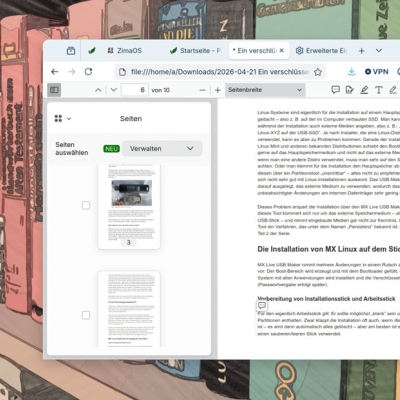This screenshot has width=400, height=400.
Task: Switch to the Startseite tab
Action: [x=195, y=51]
